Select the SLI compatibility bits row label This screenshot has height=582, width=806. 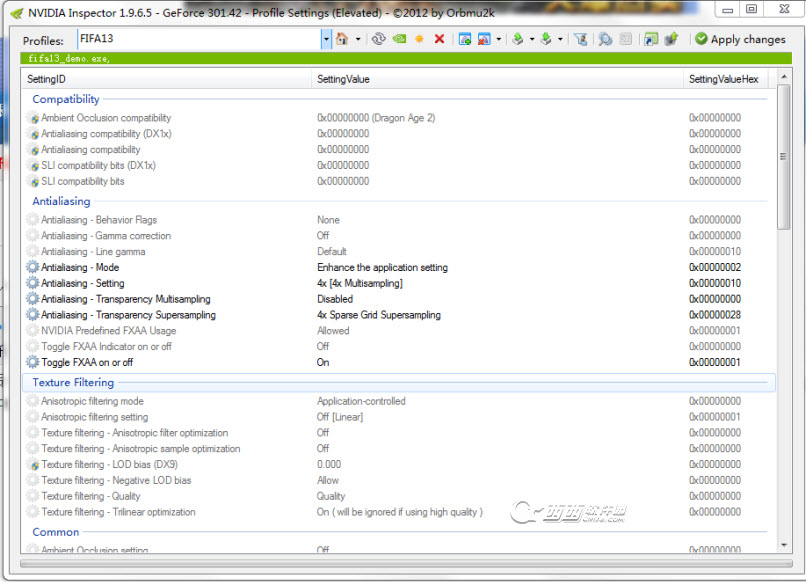(83, 181)
